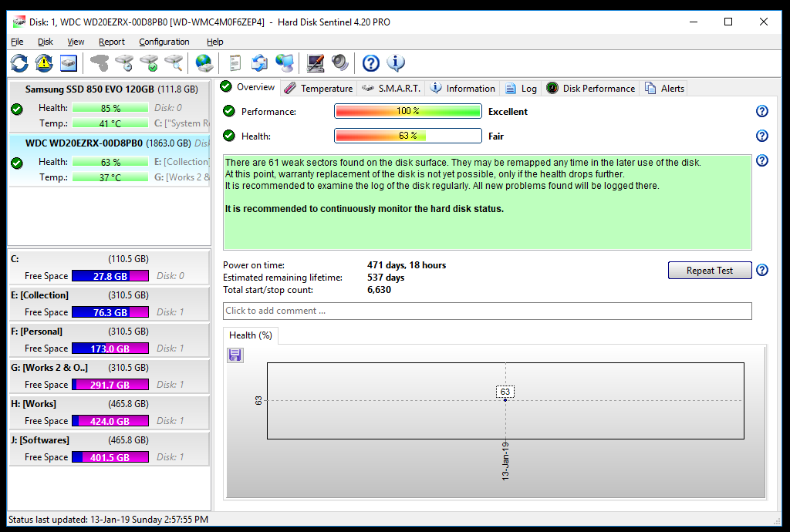Select the E: [Collection] partition
Image resolution: width=790 pixels, height=532 pixels.
(x=110, y=304)
